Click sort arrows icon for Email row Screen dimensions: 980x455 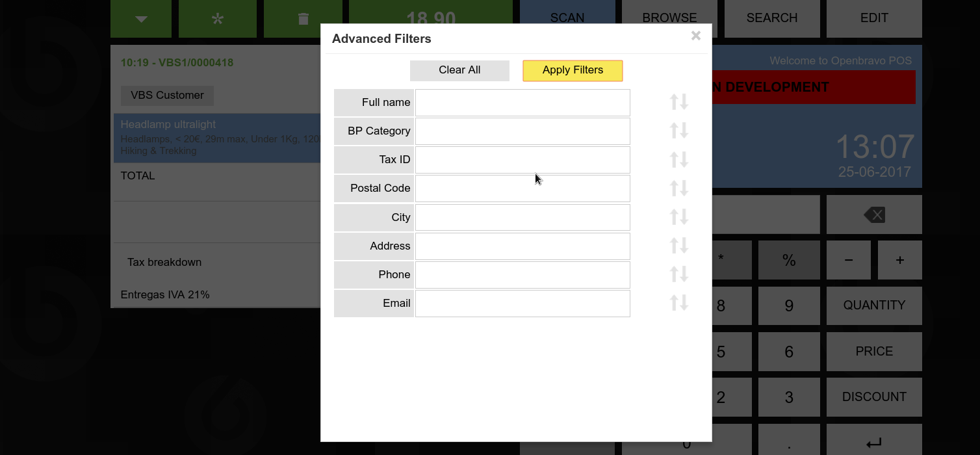point(679,303)
